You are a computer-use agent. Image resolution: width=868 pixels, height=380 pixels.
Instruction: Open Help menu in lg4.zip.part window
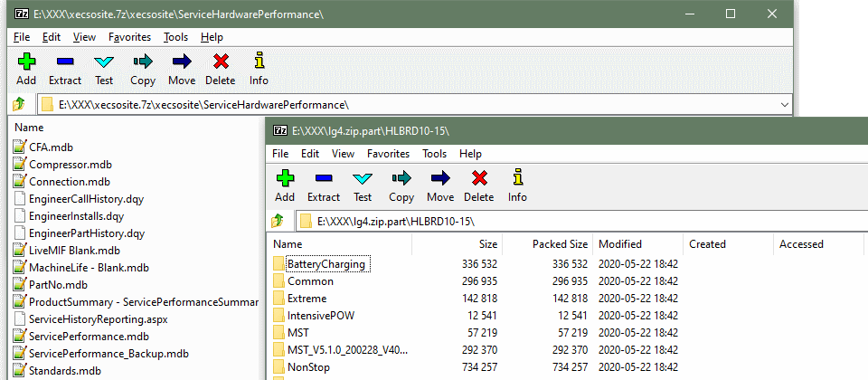click(470, 154)
